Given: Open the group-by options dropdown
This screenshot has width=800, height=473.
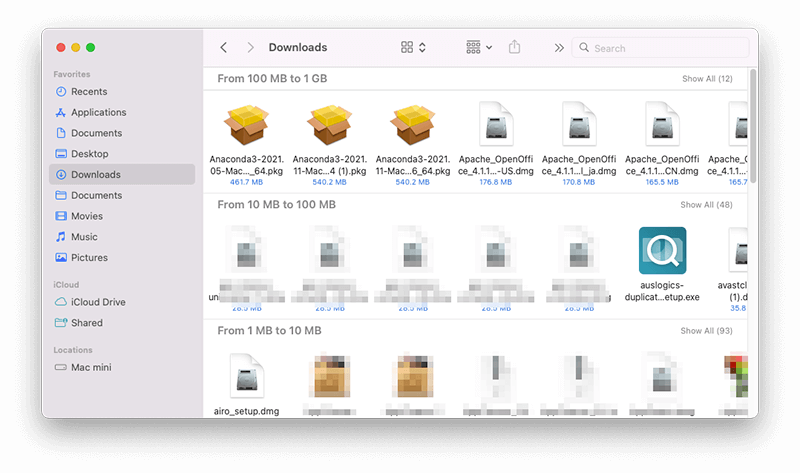Looking at the screenshot, I should point(479,47).
